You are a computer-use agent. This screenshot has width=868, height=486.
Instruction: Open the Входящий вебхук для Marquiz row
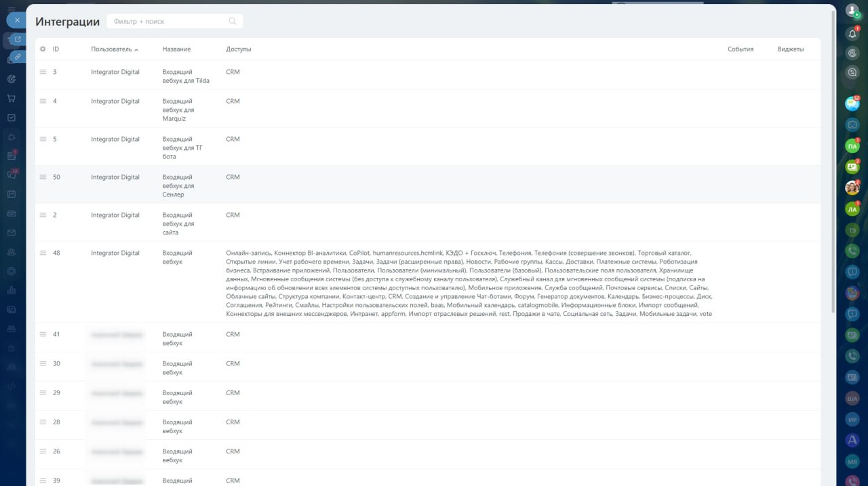pyautogui.click(x=178, y=110)
